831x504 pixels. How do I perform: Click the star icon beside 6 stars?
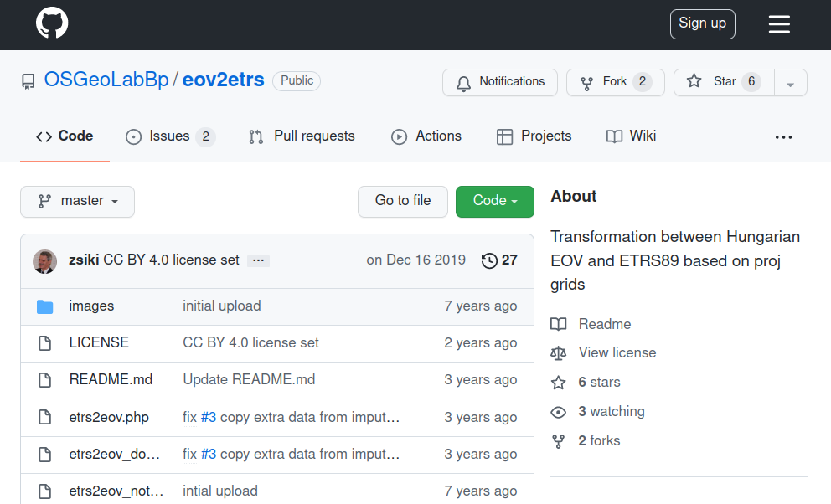(x=559, y=383)
